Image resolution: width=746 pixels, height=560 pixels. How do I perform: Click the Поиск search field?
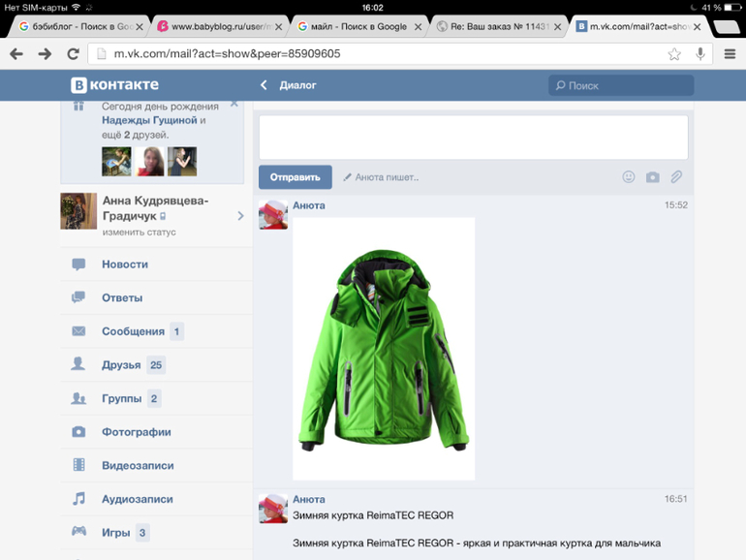[x=620, y=85]
